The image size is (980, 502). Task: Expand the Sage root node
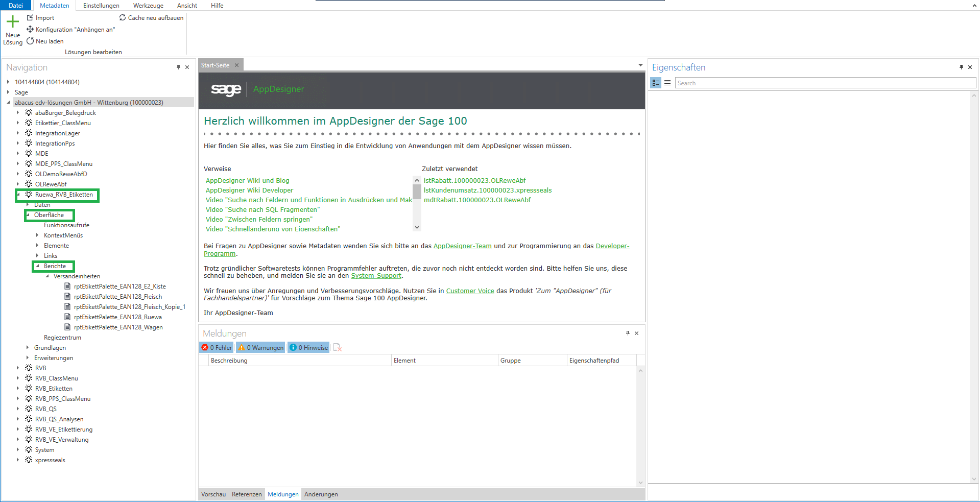coord(8,92)
